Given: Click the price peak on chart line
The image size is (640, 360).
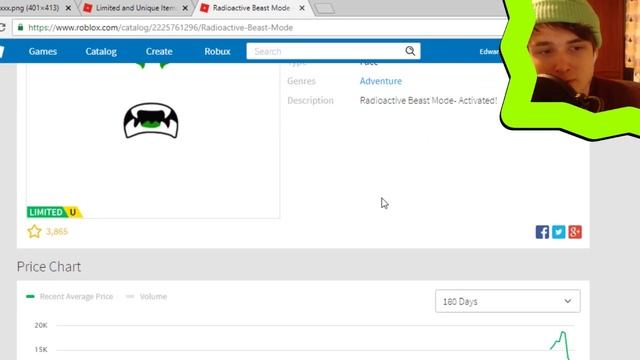Looking at the screenshot, I should tap(563, 332).
